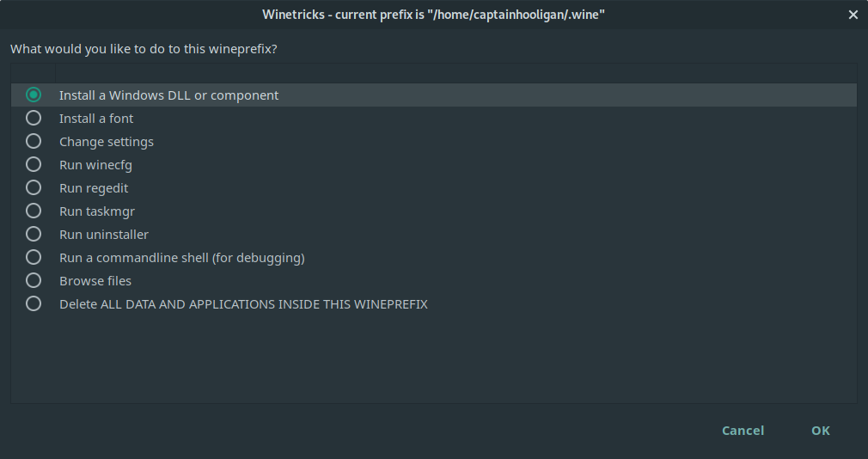The image size is (868, 459).
Task: Click the OK button
Action: (x=821, y=431)
